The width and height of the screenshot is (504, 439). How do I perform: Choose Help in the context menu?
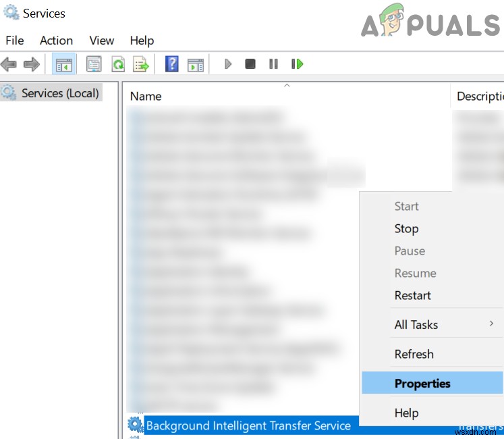[x=406, y=413]
